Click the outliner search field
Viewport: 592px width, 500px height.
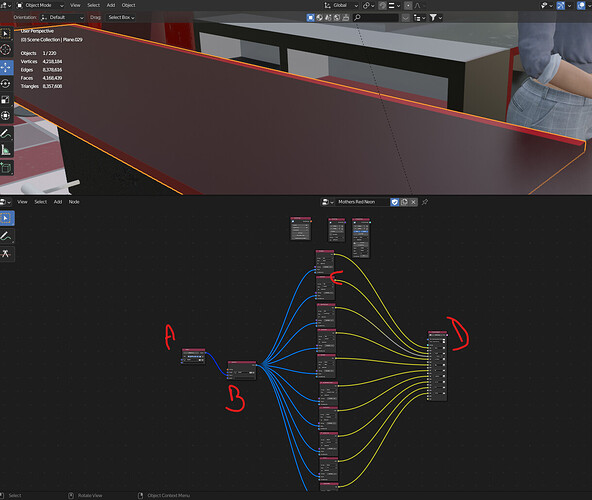(376, 17)
